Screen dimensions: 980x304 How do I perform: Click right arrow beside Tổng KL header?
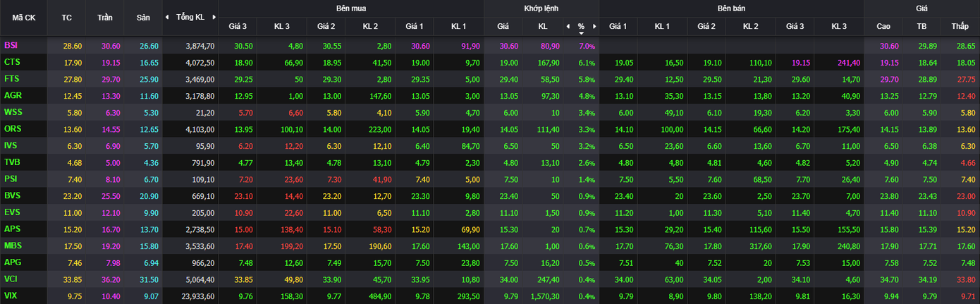click(213, 17)
